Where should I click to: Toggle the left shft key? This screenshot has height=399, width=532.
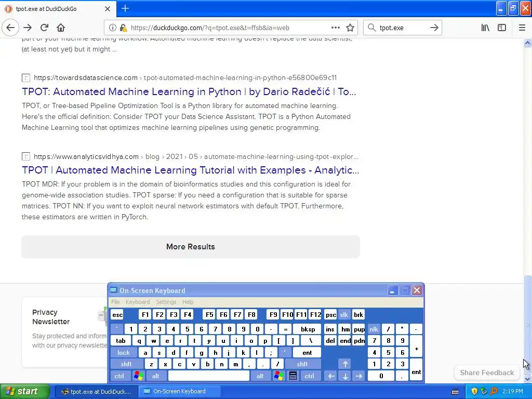(x=126, y=364)
